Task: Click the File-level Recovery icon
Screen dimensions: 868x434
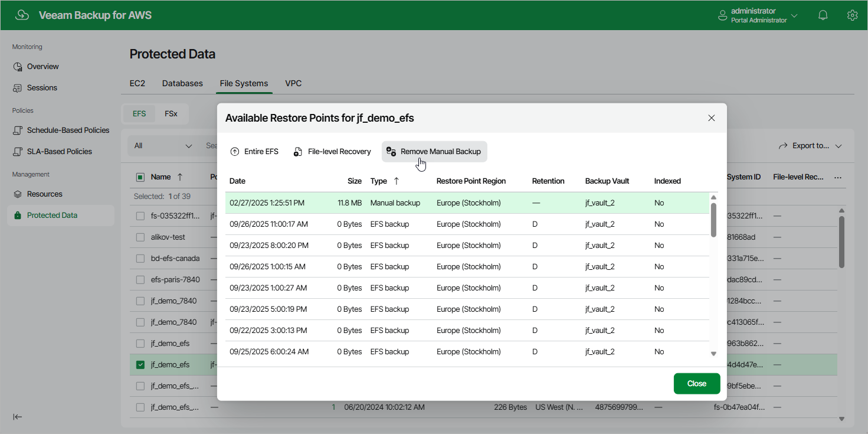Action: (298, 152)
